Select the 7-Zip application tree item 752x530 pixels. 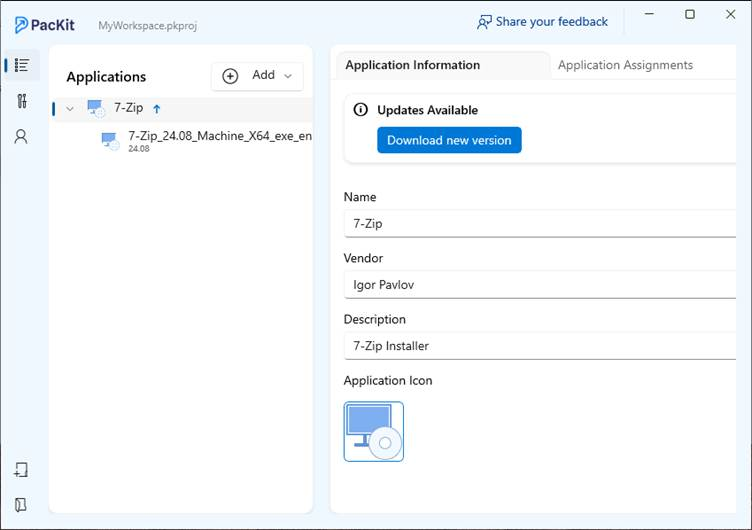tap(182, 109)
